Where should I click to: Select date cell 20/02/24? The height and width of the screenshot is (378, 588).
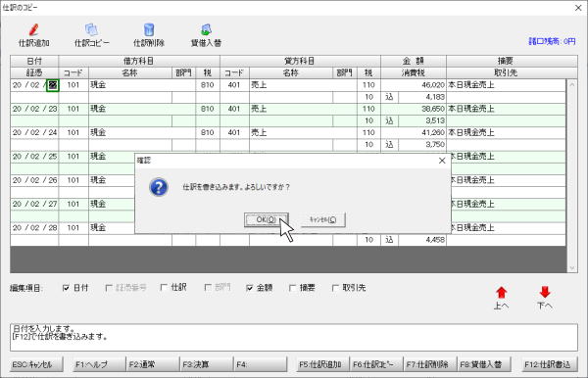[34, 132]
